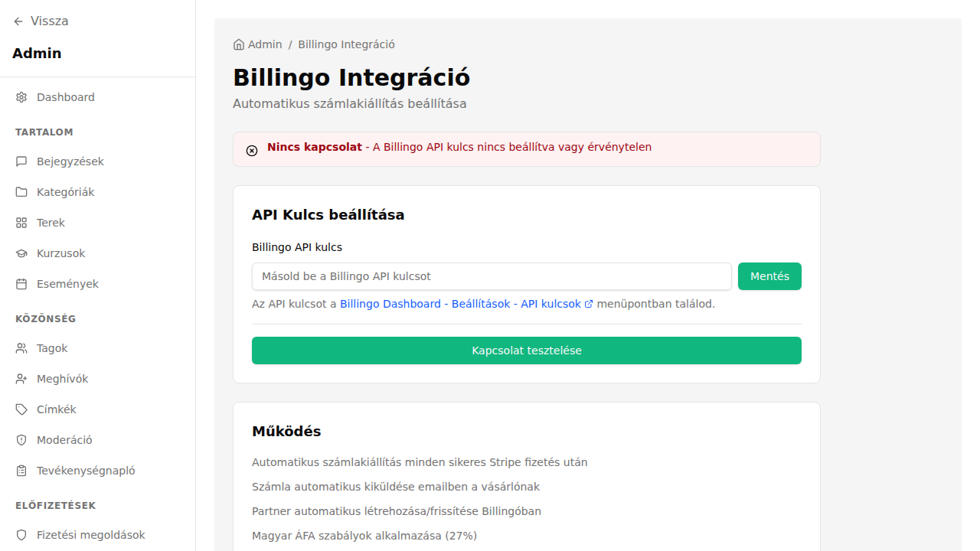Click the Események calendar icon
This screenshot has height=551, width=980.
pos(21,284)
